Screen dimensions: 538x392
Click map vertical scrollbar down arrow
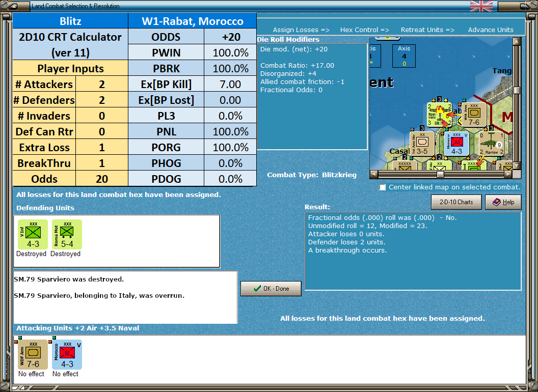point(517,165)
